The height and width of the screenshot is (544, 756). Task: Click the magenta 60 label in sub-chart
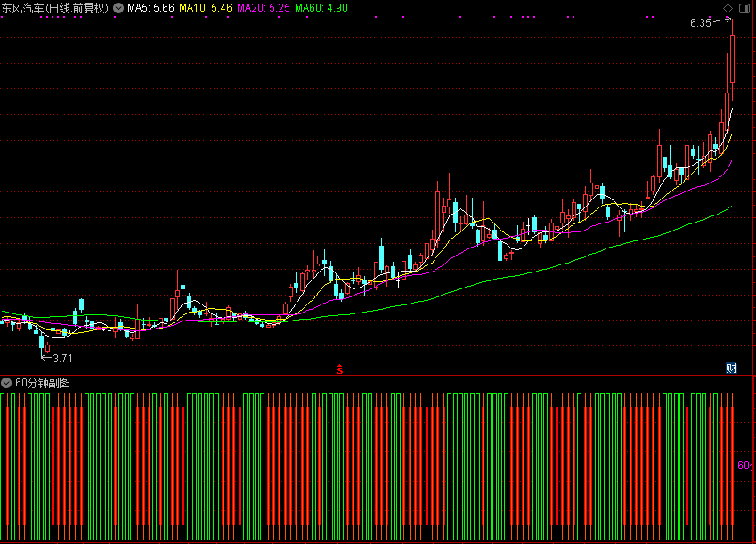[x=744, y=466]
